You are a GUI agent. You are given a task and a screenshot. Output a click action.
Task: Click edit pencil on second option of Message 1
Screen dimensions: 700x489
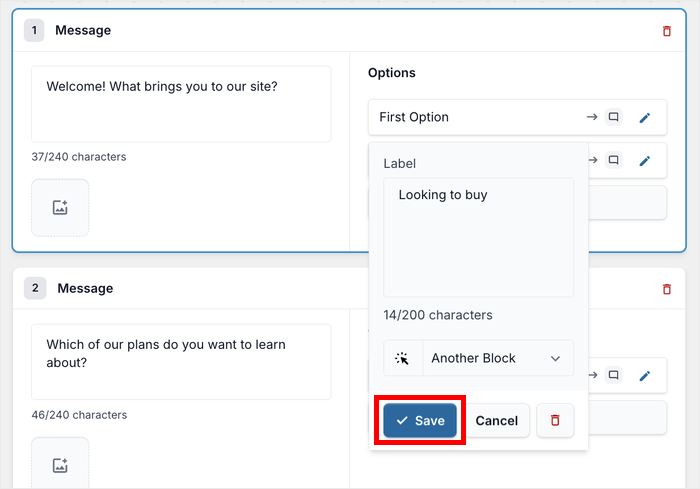pyautogui.click(x=645, y=160)
